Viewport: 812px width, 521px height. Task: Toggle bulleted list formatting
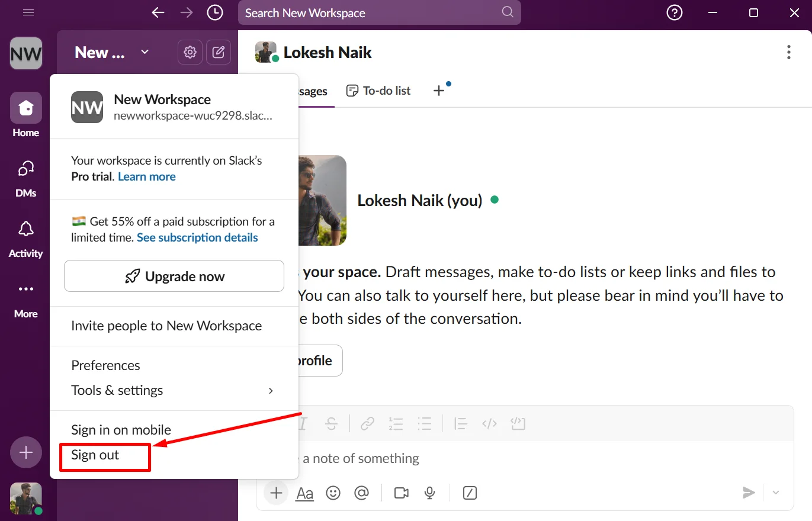tap(424, 424)
